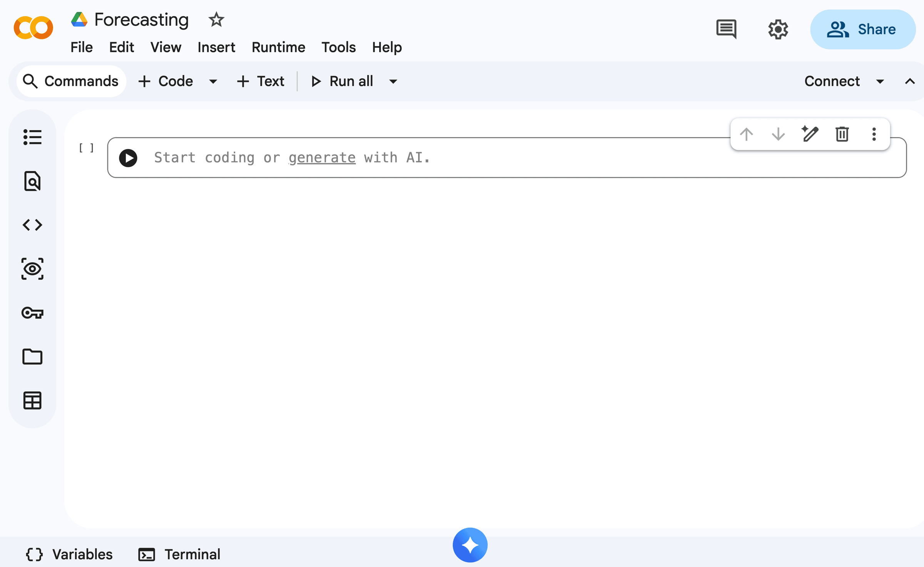This screenshot has width=924, height=567.
Task: Collapse the header with the chevron
Action: (910, 81)
